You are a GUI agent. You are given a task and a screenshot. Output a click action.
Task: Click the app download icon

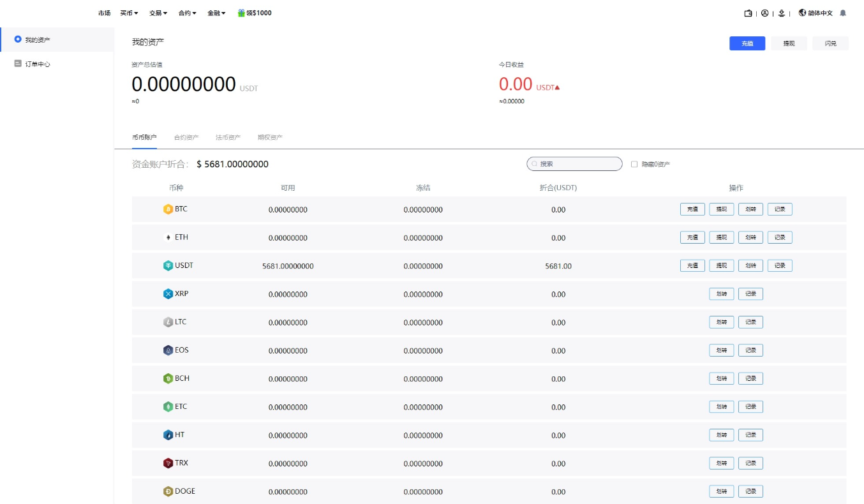[781, 13]
